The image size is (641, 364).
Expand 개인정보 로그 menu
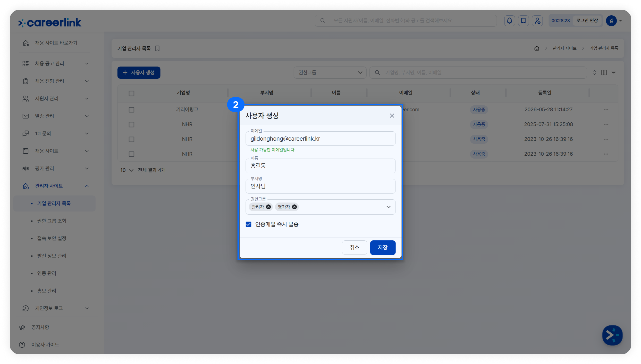pyautogui.click(x=55, y=308)
